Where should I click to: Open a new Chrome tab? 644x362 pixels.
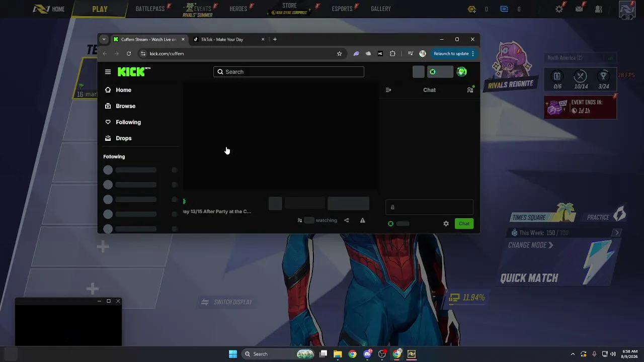coord(275,39)
